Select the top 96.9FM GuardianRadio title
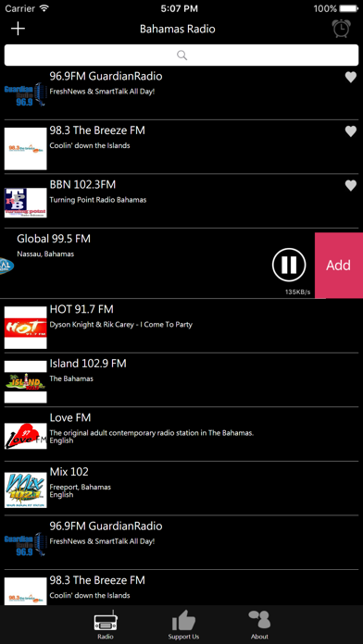This screenshot has height=644, width=363. pyautogui.click(x=106, y=77)
